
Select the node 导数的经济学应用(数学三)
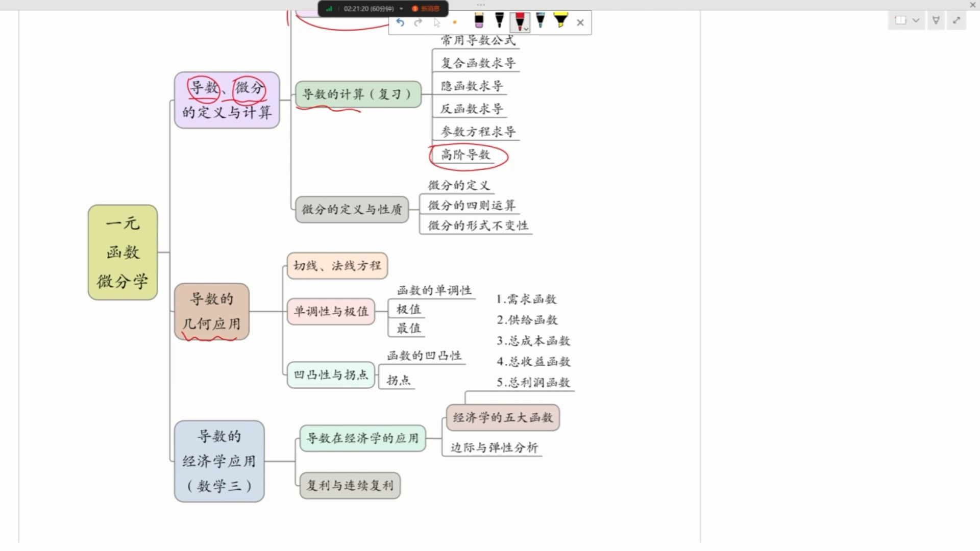[219, 461]
